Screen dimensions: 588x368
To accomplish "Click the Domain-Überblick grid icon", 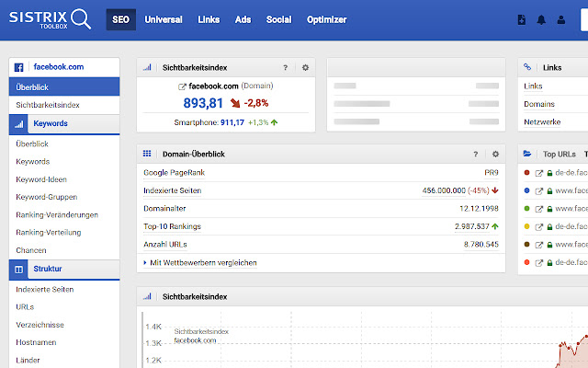I will point(147,154).
